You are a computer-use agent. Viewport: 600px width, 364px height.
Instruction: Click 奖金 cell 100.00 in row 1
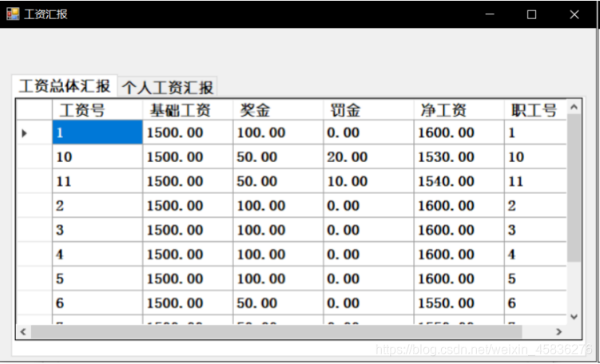click(278, 133)
